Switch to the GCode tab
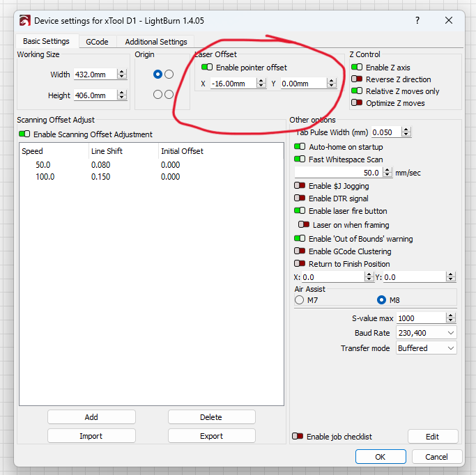 click(x=97, y=42)
